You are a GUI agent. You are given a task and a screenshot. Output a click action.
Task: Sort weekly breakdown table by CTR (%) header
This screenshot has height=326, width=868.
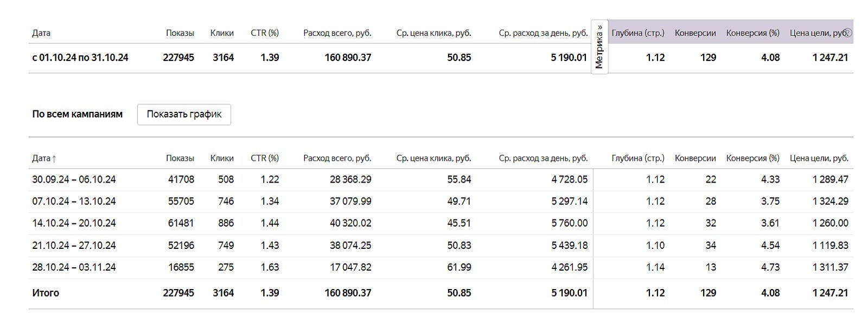pyautogui.click(x=265, y=158)
